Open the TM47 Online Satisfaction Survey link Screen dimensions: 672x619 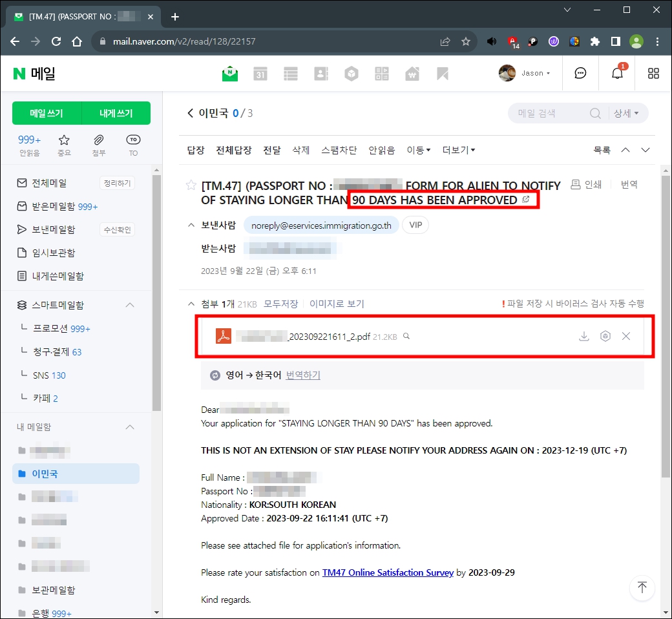click(388, 572)
